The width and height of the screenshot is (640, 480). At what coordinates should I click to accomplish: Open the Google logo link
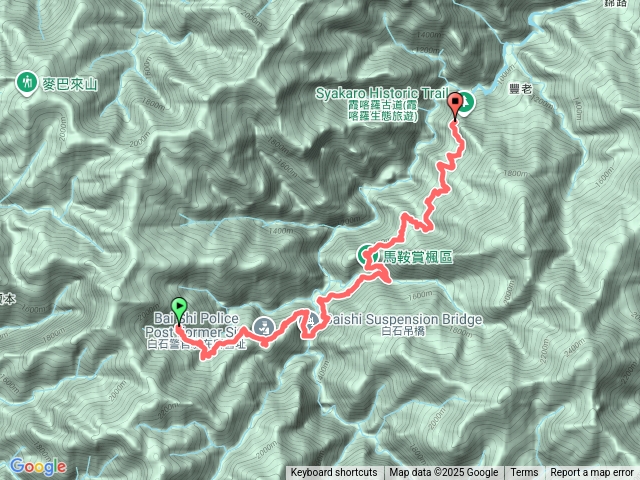tap(38, 467)
